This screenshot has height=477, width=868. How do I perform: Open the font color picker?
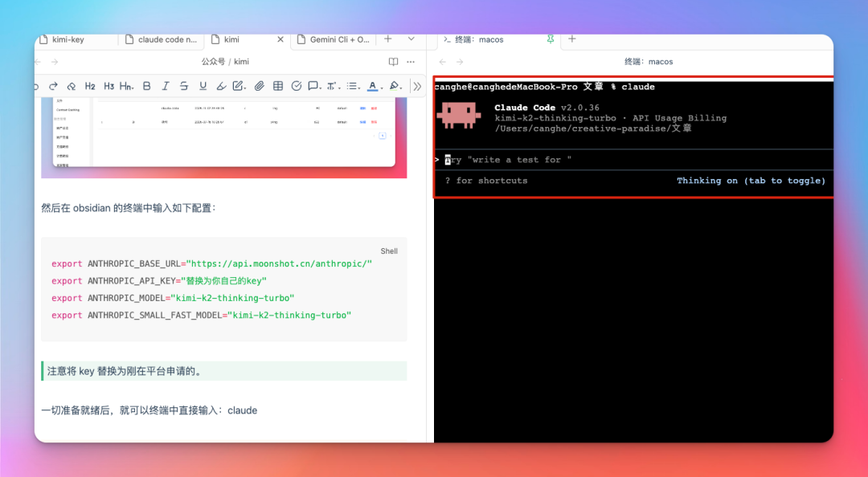(x=373, y=86)
